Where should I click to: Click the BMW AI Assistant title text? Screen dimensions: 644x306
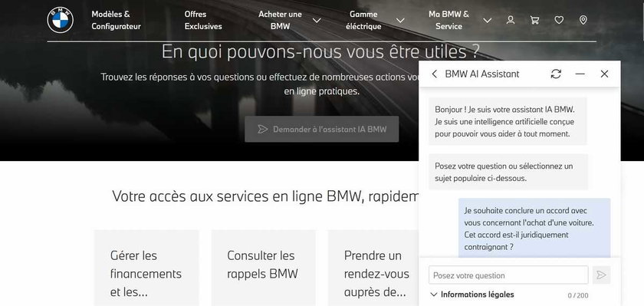pos(482,74)
